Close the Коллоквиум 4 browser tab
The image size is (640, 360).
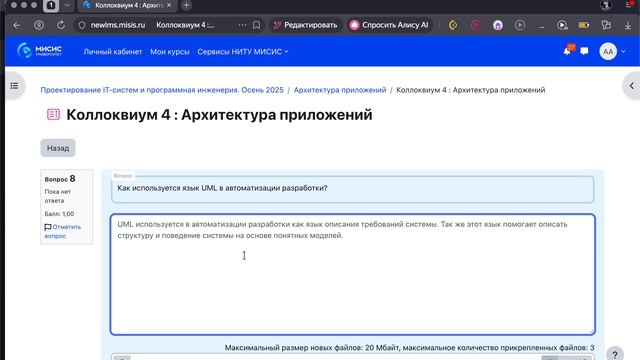point(169,5)
